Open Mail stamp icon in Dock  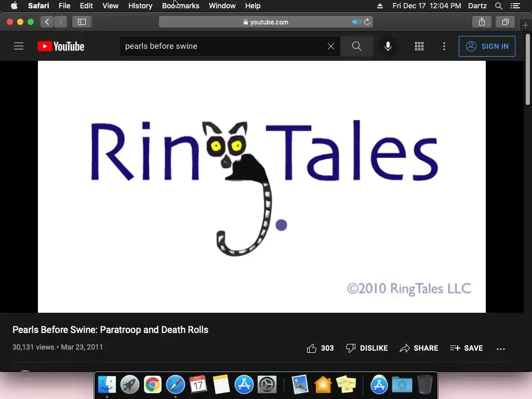pos(300,385)
